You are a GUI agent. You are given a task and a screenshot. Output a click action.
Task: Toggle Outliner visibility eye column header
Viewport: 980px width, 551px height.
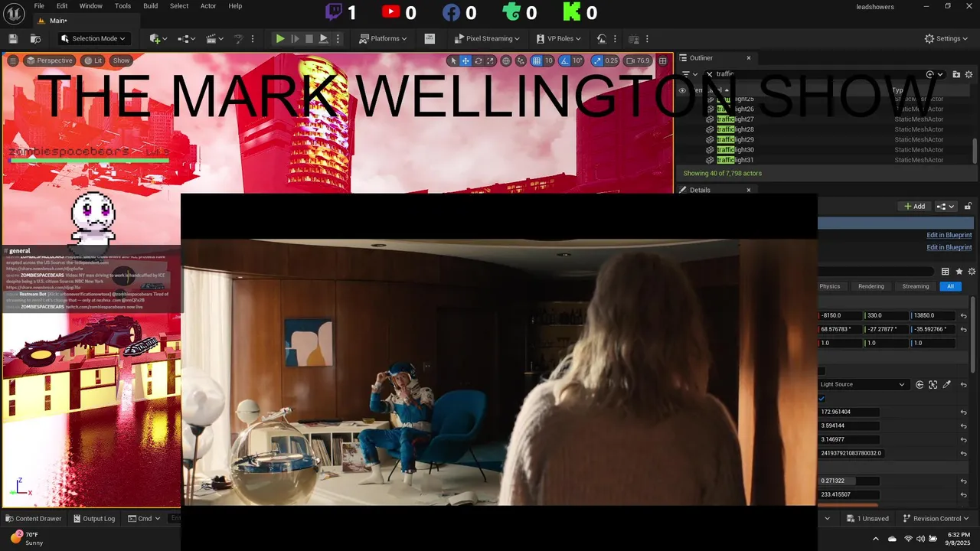682,90
